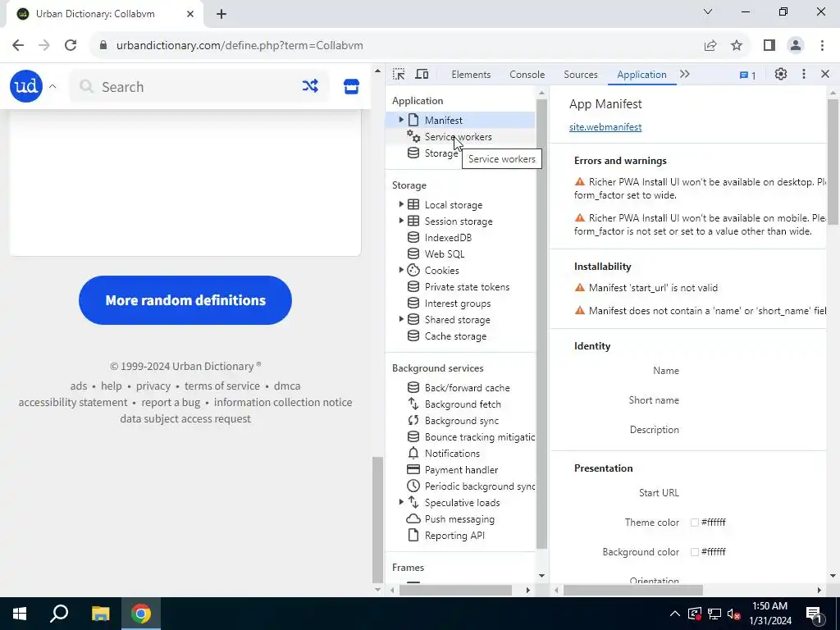Click the Notifications bell icon
This screenshot has width=840, height=630.
point(413,453)
